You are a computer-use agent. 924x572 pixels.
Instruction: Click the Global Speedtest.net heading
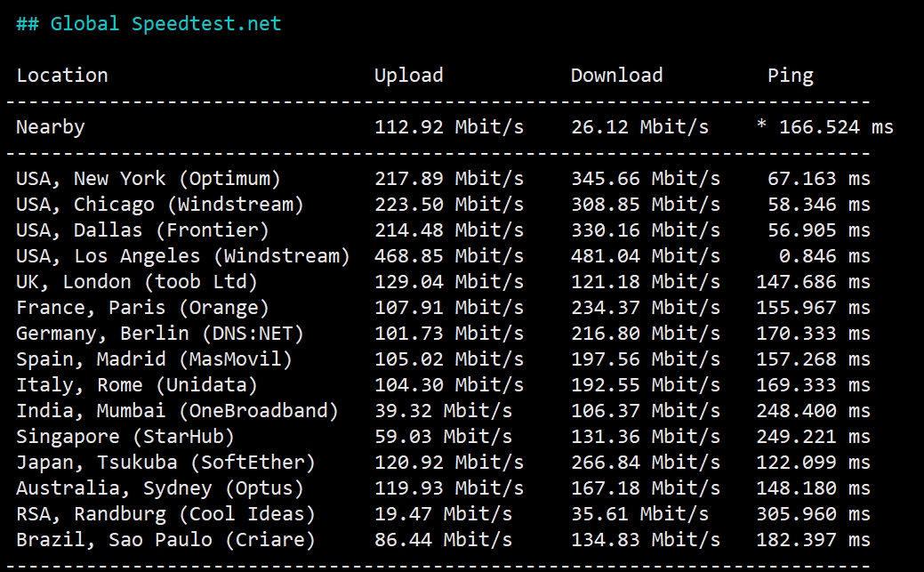[149, 24]
